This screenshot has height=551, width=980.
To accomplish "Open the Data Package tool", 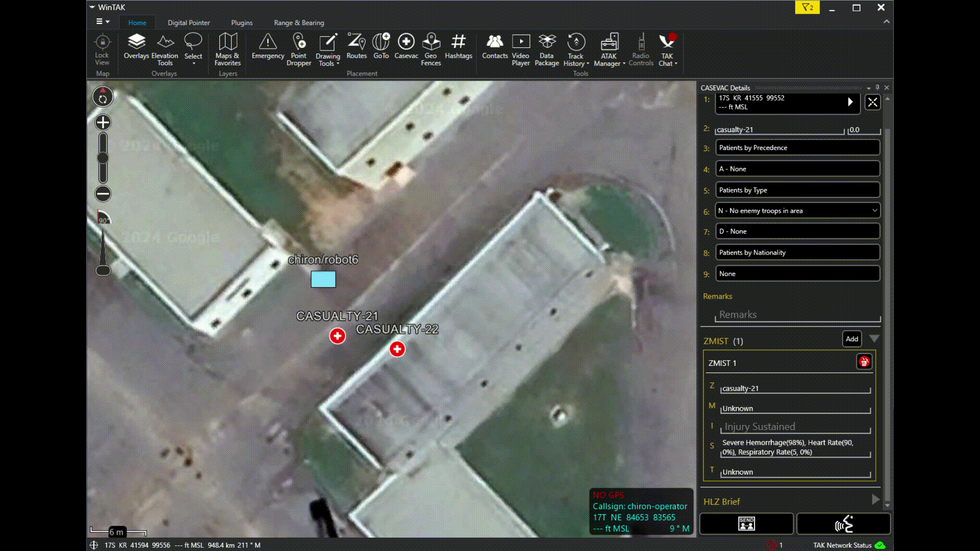I will pos(547,49).
